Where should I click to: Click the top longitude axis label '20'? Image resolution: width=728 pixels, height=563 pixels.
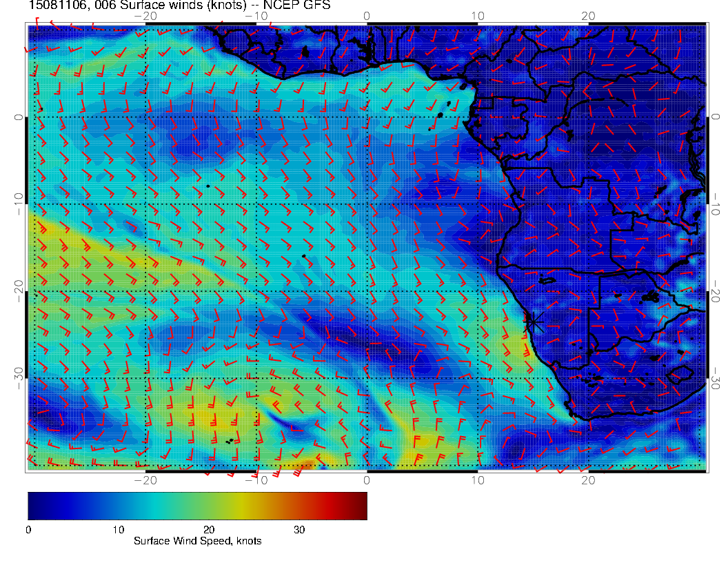point(588,17)
